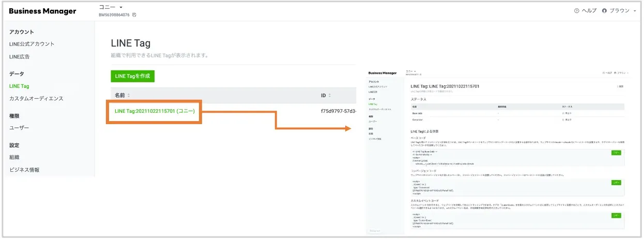Open ユーザー under 権限
This screenshot has width=644, height=239.
[19, 128]
